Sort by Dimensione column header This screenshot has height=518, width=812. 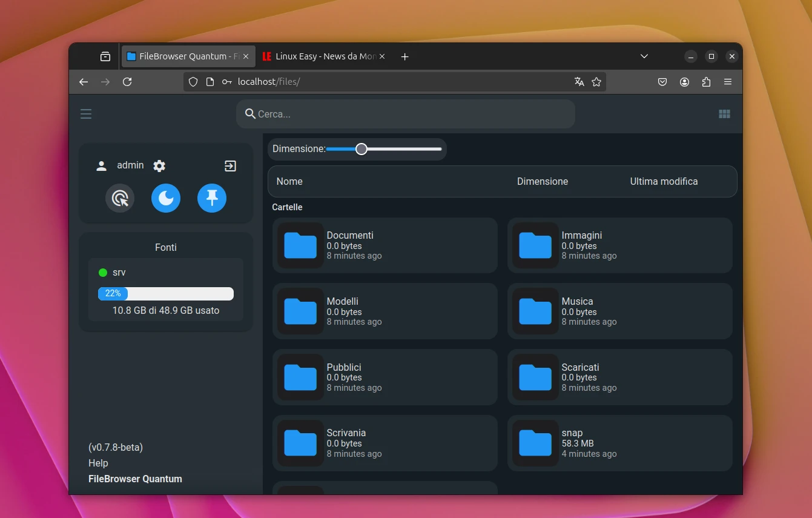tap(542, 181)
